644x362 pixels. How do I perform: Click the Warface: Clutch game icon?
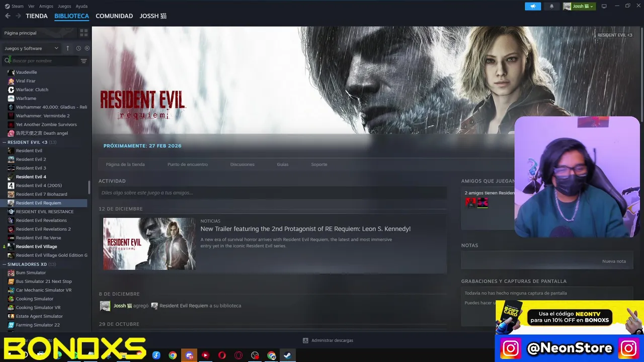tap(11, 89)
